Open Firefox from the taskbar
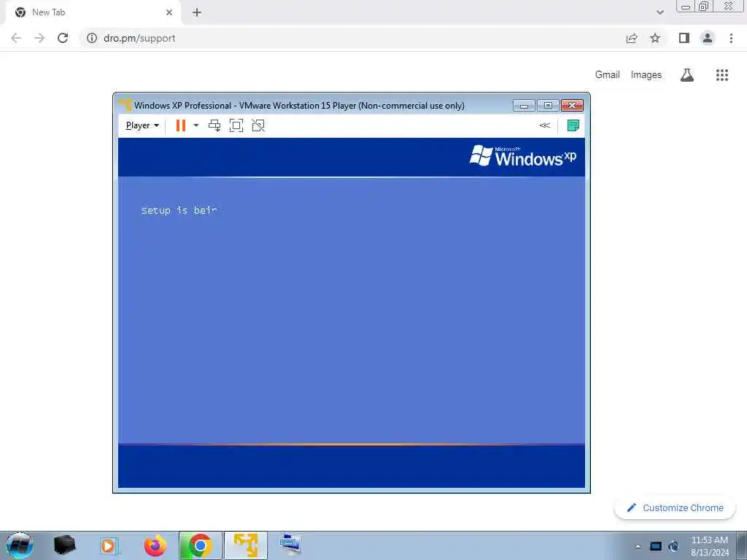 coord(155,545)
